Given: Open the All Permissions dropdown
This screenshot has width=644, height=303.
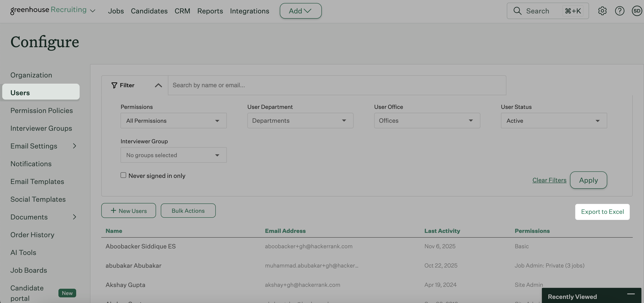Looking at the screenshot, I should (x=173, y=121).
